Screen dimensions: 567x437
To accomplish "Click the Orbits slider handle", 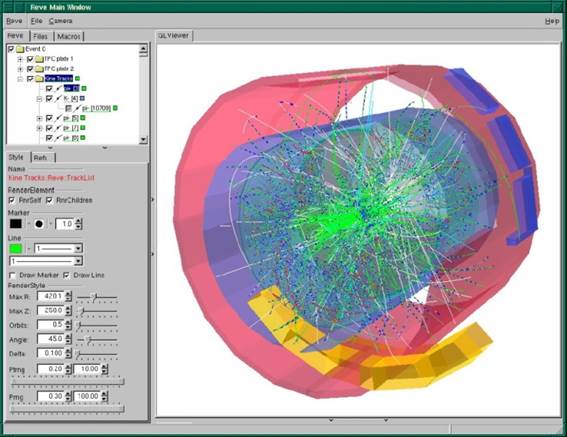I will (78, 325).
